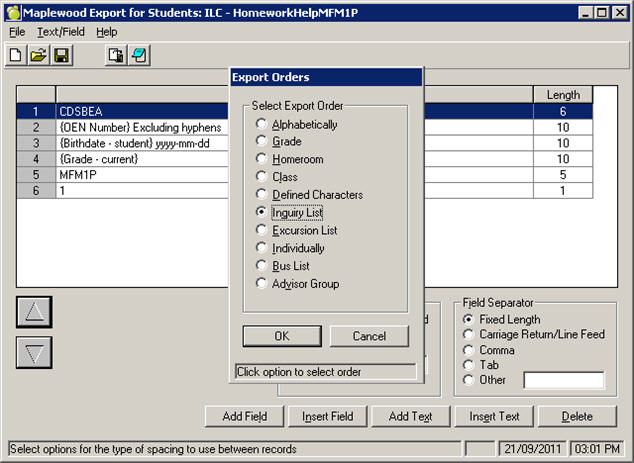Open the File menu
The image size is (634, 463).
(17, 32)
